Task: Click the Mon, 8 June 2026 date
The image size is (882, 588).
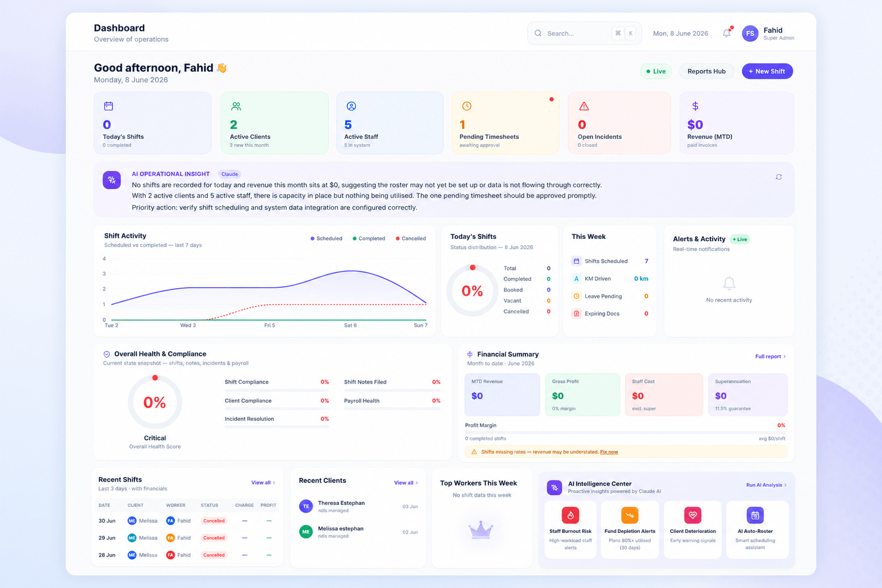Action: (x=680, y=33)
